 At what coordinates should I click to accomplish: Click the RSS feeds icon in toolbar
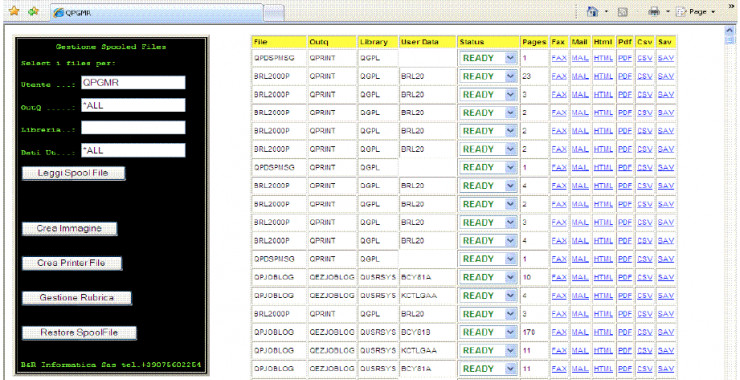click(622, 12)
